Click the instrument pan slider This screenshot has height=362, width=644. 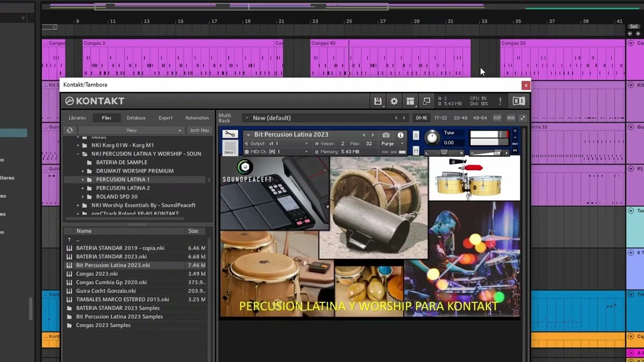[444, 153]
